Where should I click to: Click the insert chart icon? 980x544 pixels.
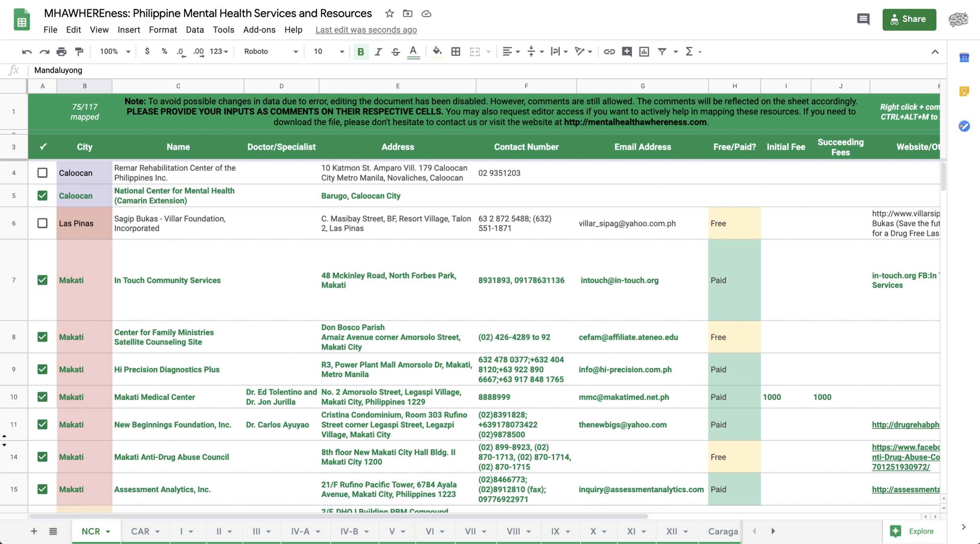point(644,52)
